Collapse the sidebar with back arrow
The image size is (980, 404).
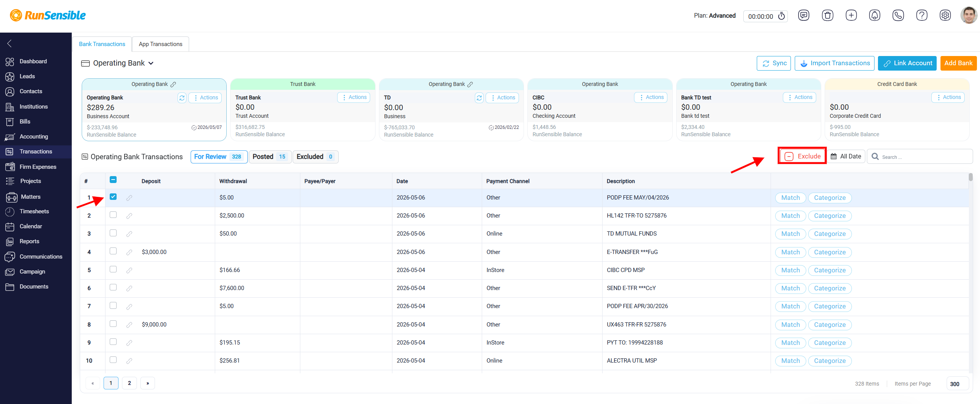click(x=10, y=43)
